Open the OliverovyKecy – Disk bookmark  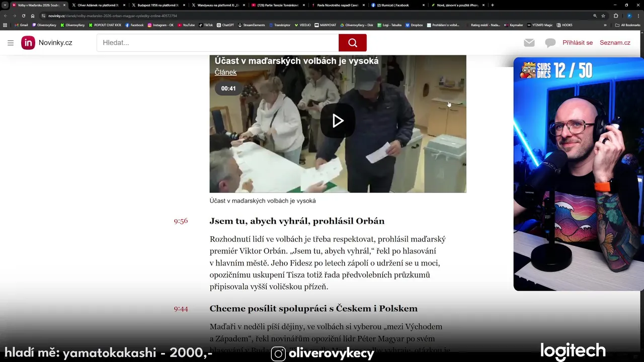click(x=357, y=25)
